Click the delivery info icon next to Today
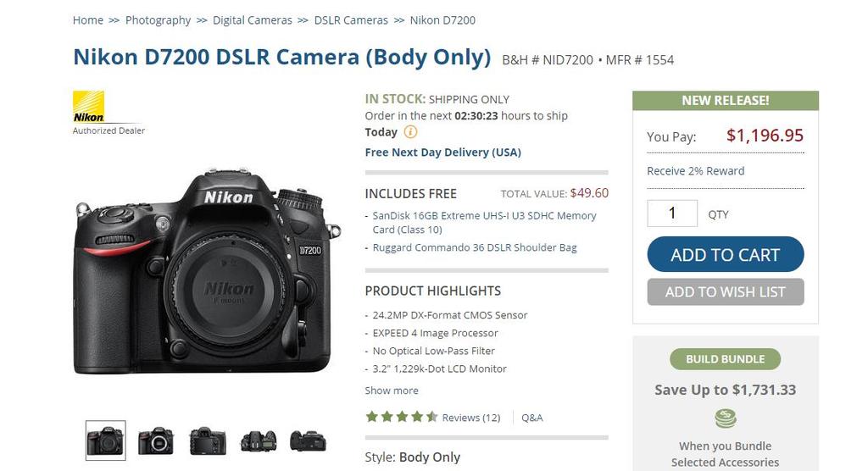This screenshot has width=868, height=471. pos(410,132)
